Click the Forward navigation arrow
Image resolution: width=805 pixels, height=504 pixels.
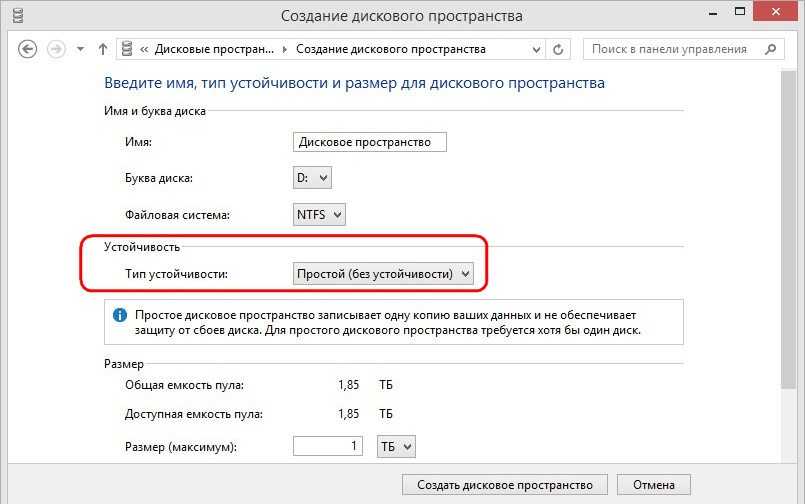click(x=57, y=49)
